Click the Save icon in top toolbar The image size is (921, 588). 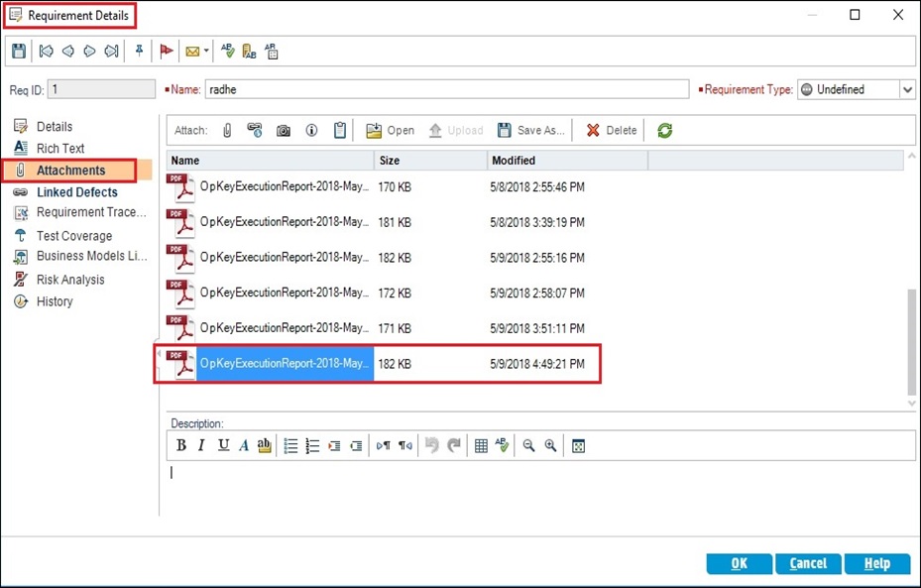pos(18,52)
